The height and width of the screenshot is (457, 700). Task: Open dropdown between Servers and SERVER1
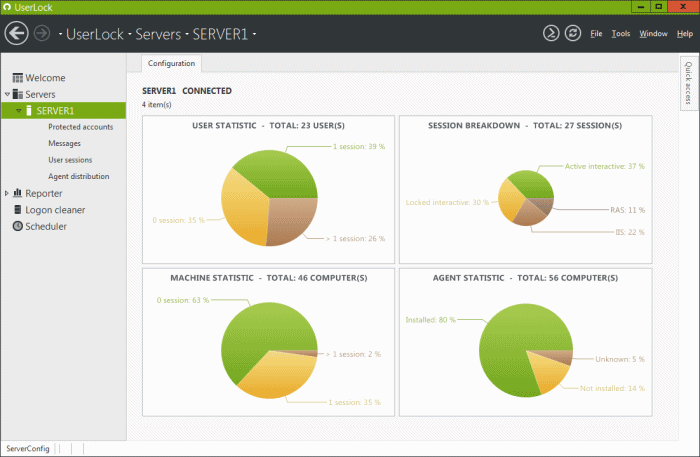pos(187,34)
